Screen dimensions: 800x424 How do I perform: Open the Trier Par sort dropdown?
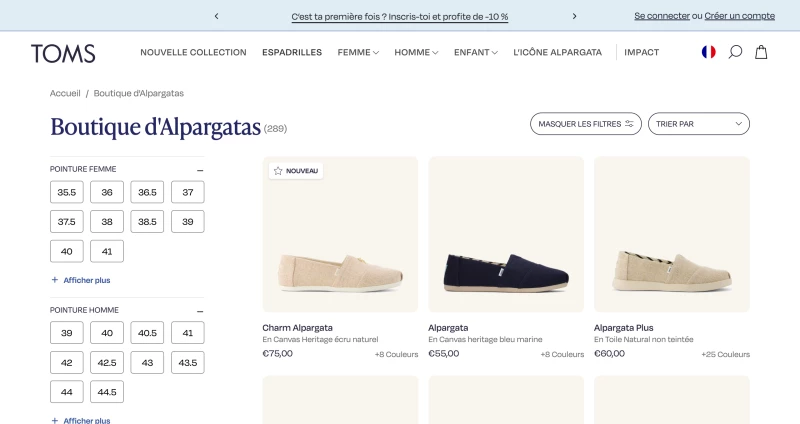point(698,124)
